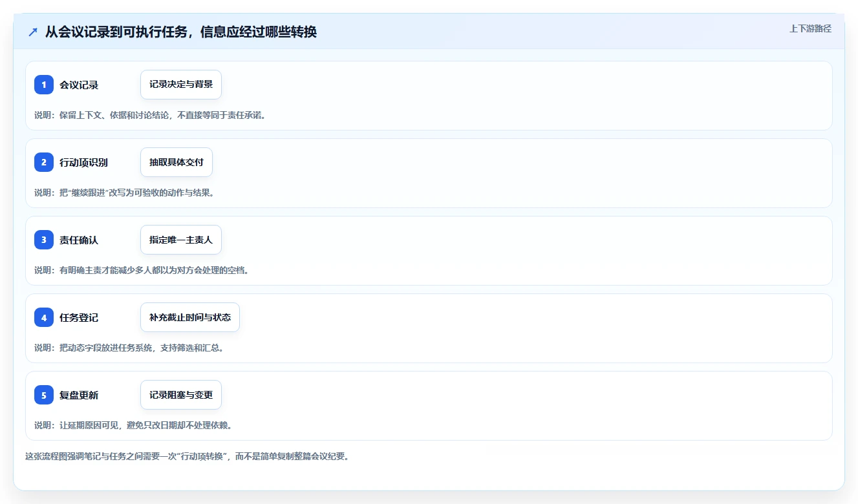Select the 行动项识别 step title
The image size is (858, 504).
tap(83, 163)
